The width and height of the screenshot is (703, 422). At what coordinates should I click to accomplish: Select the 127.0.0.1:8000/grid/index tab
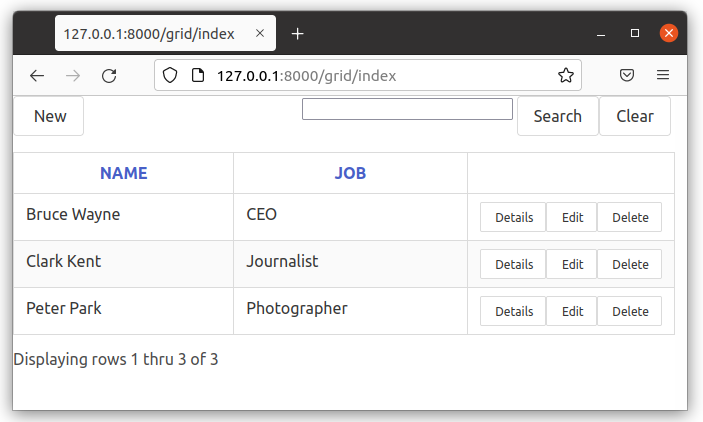[150, 34]
